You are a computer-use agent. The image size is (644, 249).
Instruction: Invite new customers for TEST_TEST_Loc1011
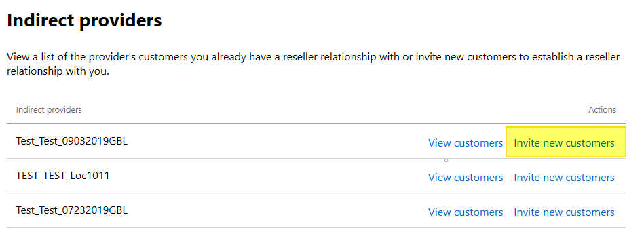click(564, 178)
